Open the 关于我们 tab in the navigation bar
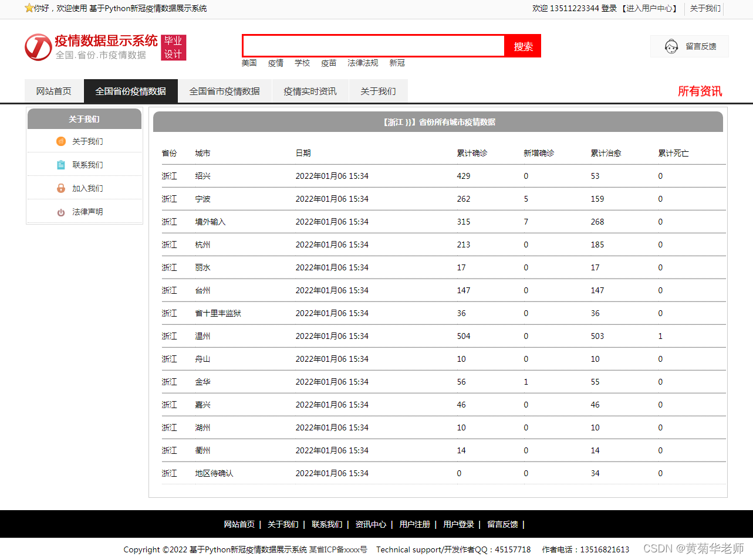753x560 pixels. (x=379, y=91)
